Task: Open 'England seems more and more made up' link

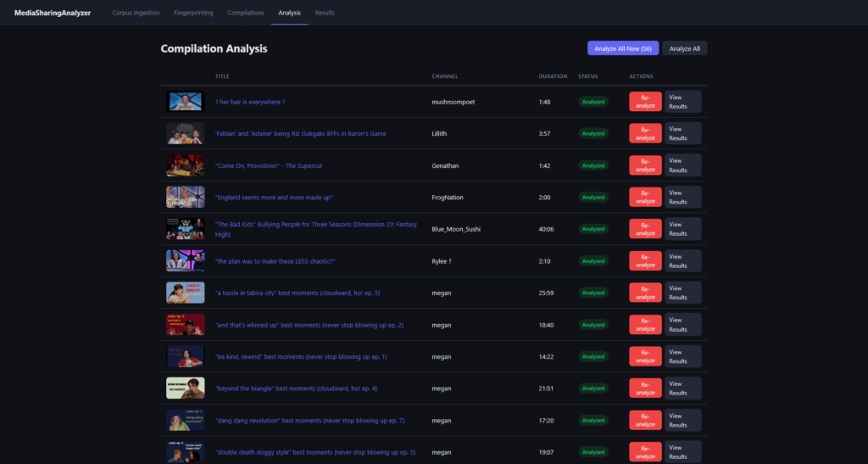Action: click(x=274, y=198)
